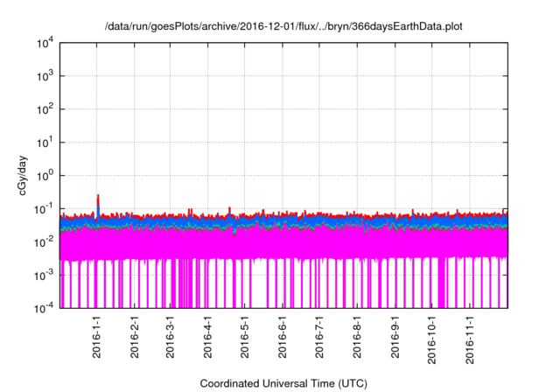Image resolution: width=560 pixels, height=392 pixels.
Task: Click the 2016-4-1 date tick label
Action: 208,339
